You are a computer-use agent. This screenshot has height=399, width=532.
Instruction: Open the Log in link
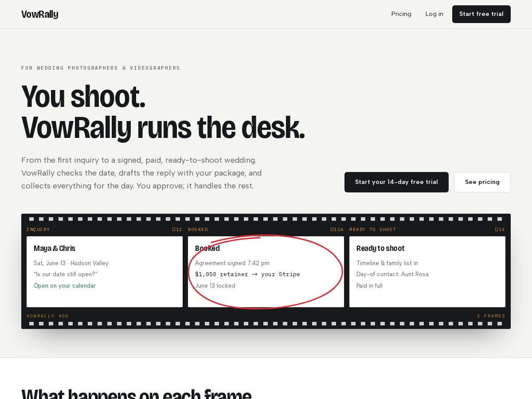click(434, 14)
